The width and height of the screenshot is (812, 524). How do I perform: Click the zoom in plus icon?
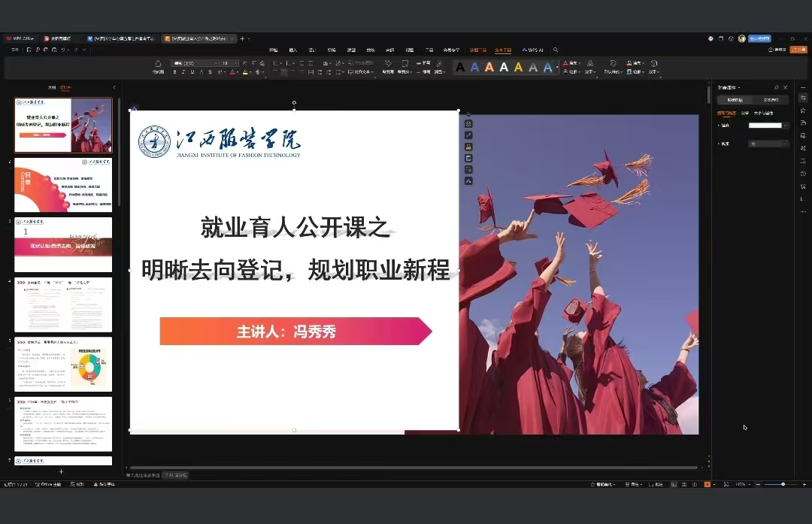(805, 484)
